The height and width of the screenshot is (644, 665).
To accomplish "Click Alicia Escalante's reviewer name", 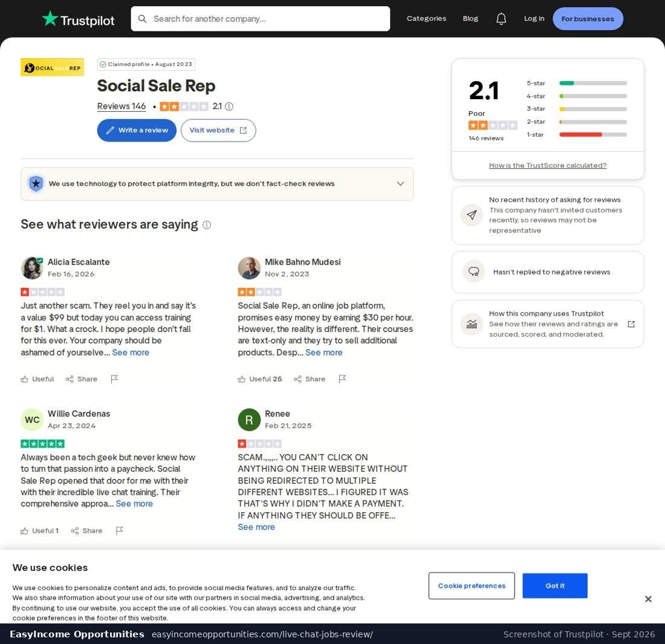I will 79,262.
